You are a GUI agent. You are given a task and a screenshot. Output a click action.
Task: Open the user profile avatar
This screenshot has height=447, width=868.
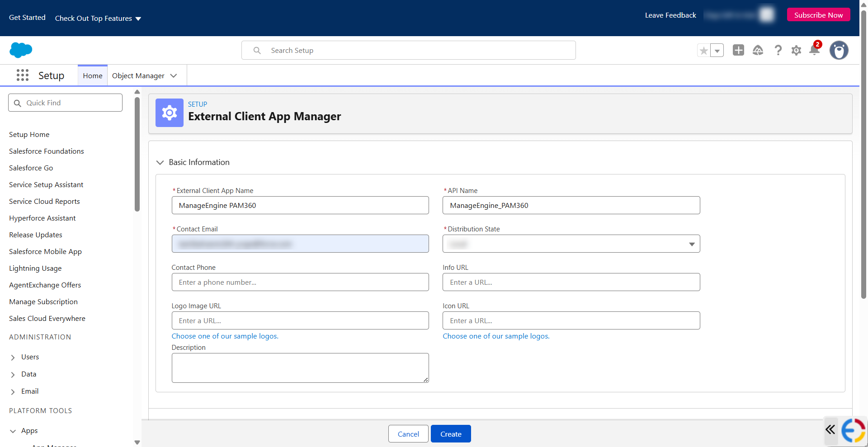click(839, 50)
